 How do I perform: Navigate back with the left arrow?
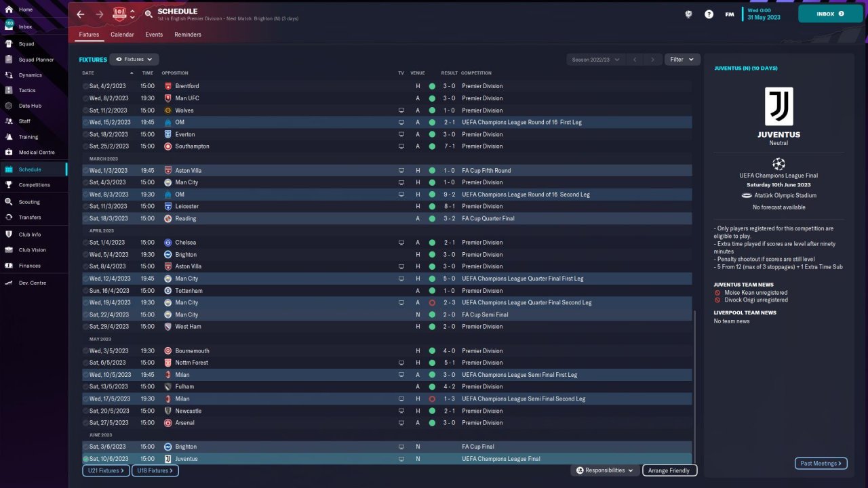pyautogui.click(x=81, y=14)
